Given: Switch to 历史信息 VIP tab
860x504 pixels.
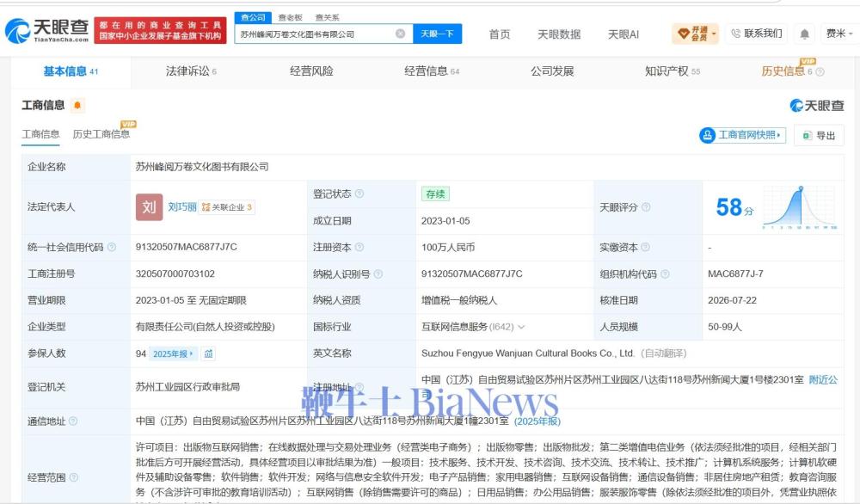Looking at the screenshot, I should click(788, 71).
